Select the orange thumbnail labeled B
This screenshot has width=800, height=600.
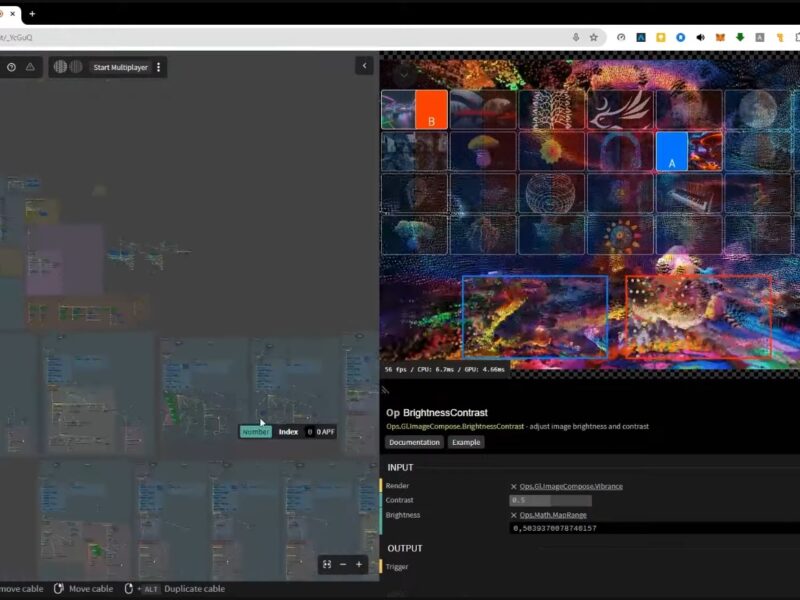point(430,110)
